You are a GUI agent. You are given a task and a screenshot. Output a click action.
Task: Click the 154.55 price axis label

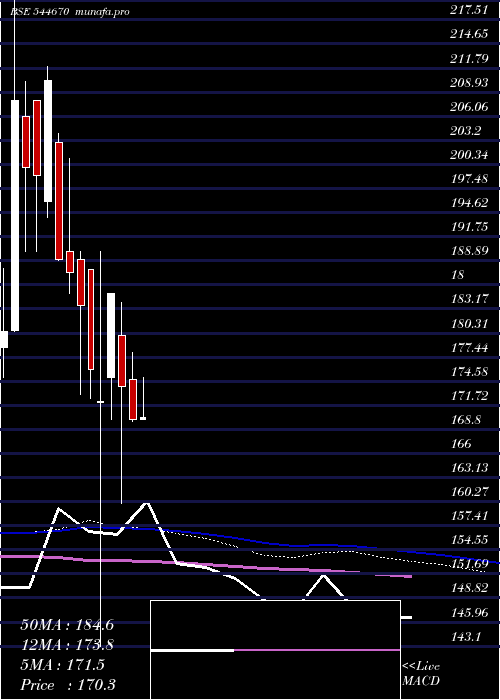point(469,540)
